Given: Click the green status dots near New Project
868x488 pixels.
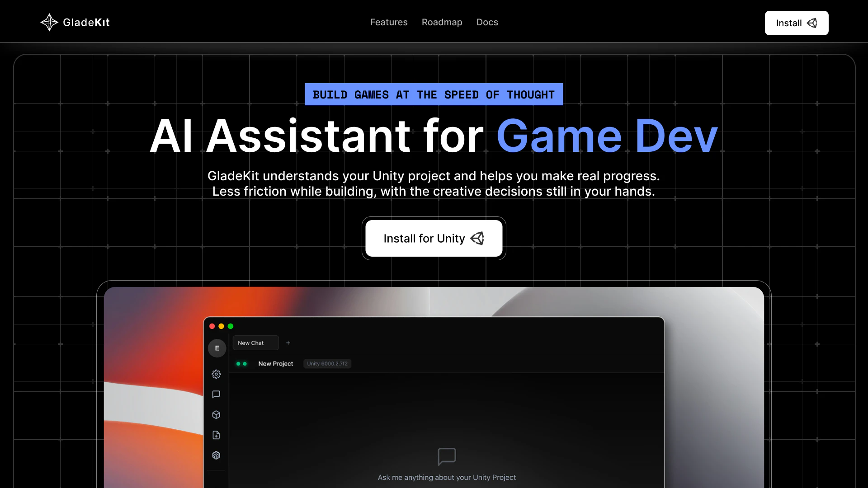Looking at the screenshot, I should tap(242, 363).
